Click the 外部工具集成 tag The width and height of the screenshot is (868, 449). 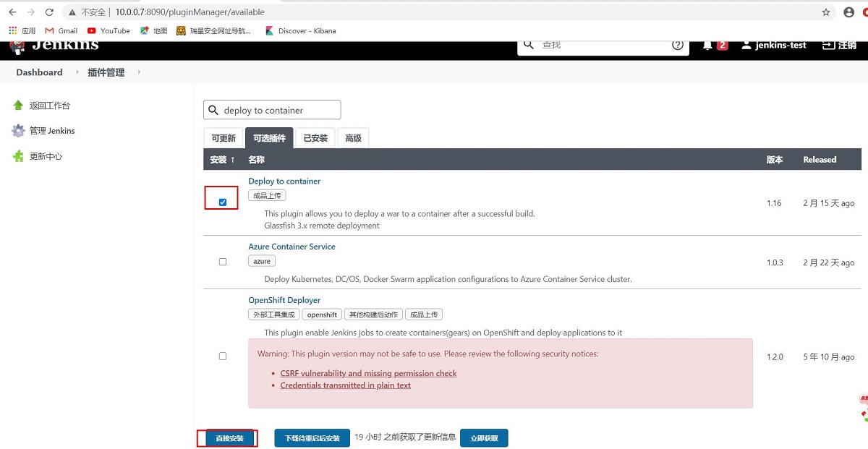pos(273,315)
